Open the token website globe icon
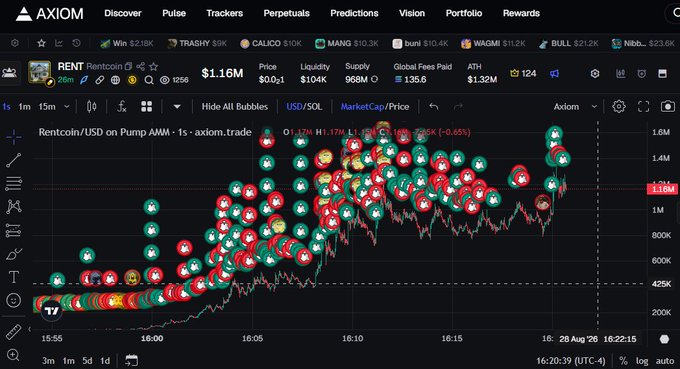Viewport: 680px width, 369px height. 115,80
